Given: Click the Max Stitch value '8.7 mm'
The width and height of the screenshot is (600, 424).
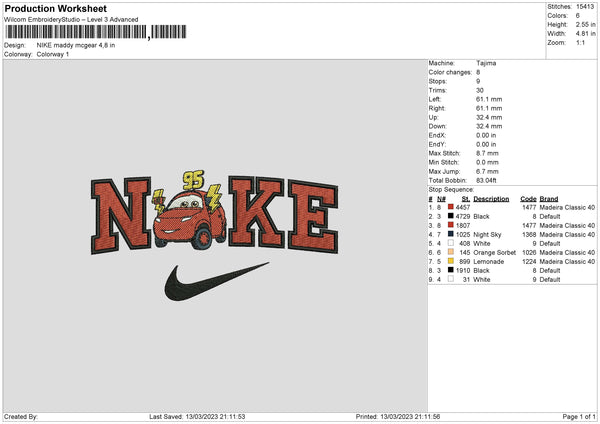Looking at the screenshot, I should coord(487,153).
